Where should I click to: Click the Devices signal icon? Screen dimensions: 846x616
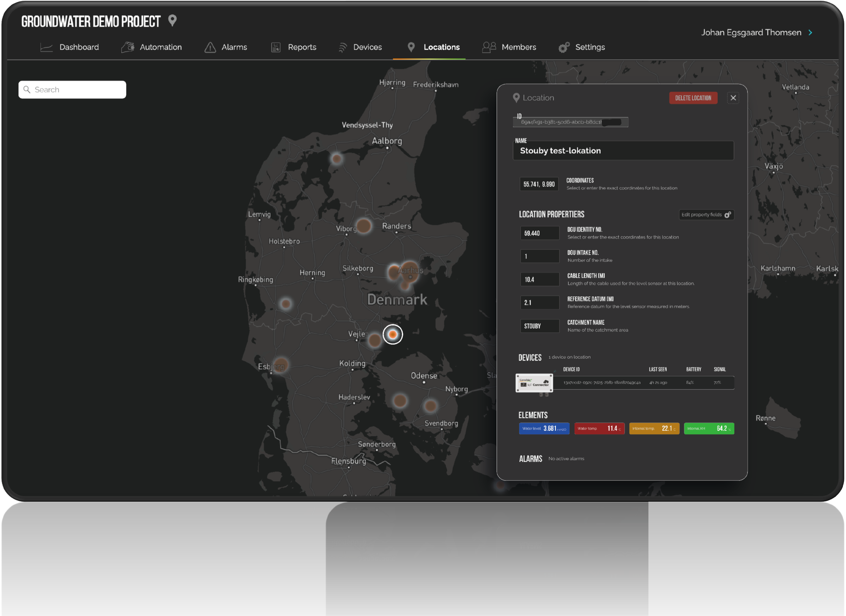click(342, 47)
